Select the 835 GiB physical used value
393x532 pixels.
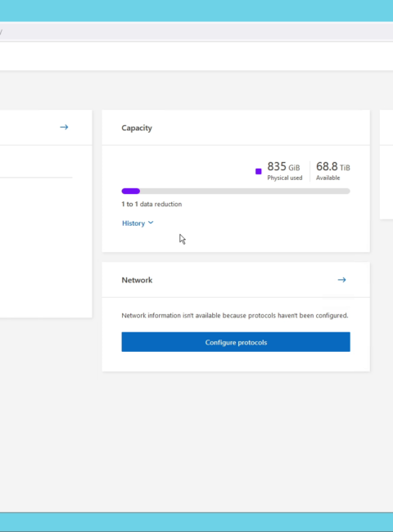(x=283, y=167)
